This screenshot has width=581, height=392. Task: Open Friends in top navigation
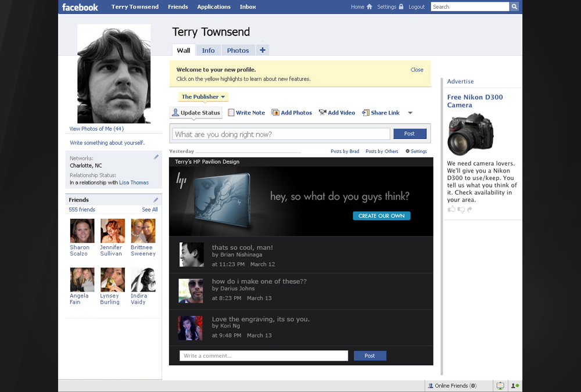point(178,6)
